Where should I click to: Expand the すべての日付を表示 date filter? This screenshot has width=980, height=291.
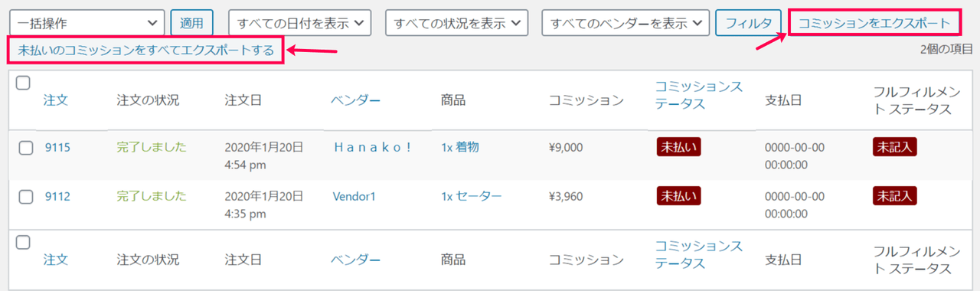299,23
